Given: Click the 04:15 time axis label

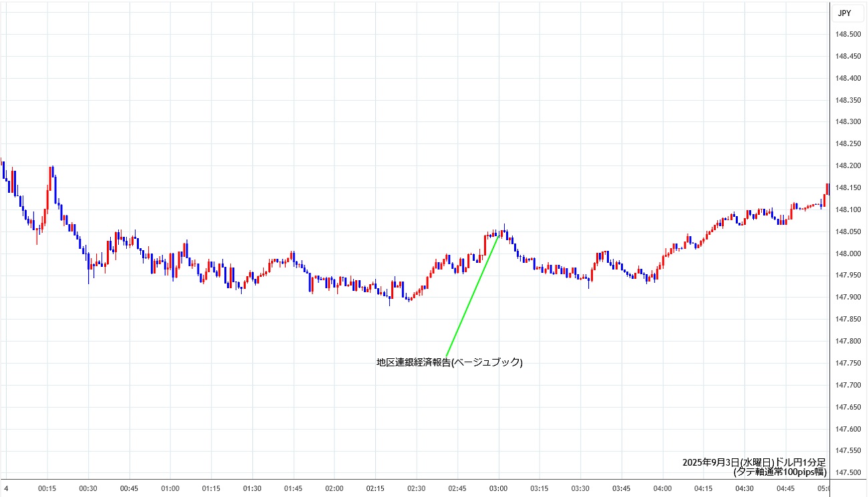Looking at the screenshot, I should point(704,489).
